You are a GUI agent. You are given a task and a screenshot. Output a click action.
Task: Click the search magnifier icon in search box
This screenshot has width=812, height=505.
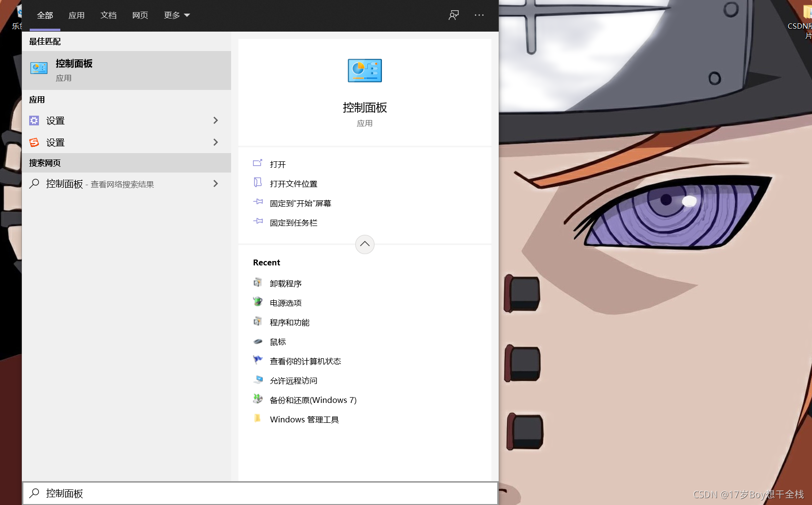point(34,493)
